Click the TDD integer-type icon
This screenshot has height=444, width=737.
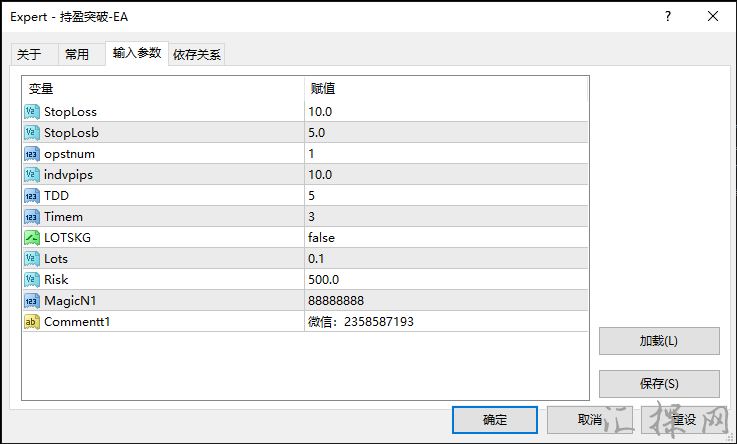[x=31, y=195]
